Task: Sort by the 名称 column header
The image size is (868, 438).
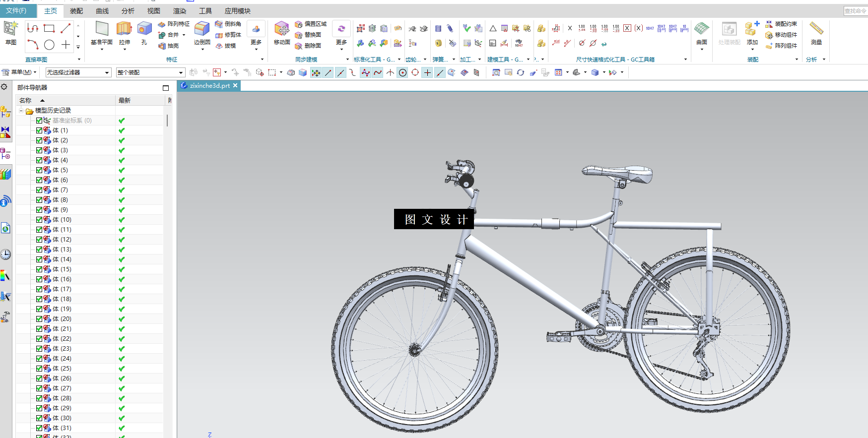Action: [x=66, y=100]
